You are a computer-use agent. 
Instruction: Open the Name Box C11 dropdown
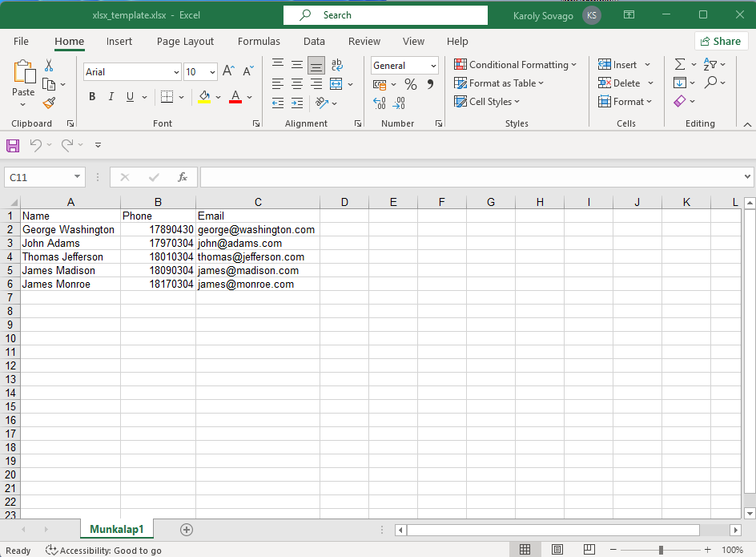point(77,176)
